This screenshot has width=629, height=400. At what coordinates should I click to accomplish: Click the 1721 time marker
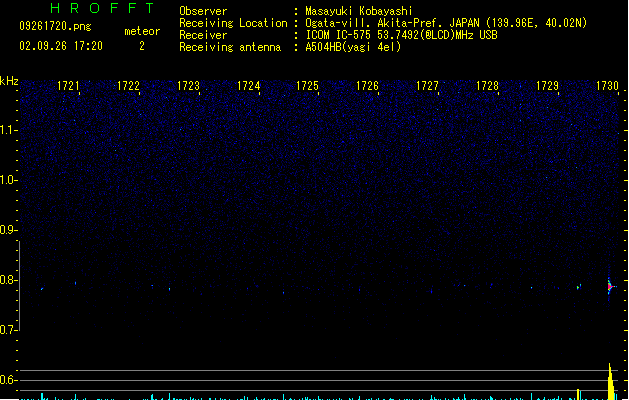coord(68,86)
